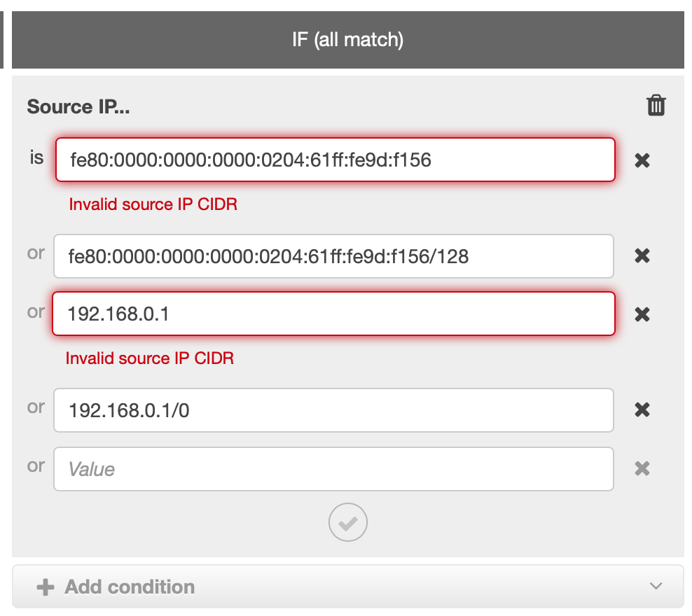This screenshot has height=616, width=692.
Task: Edit the invalid IPv6 address field outlined red
Action: click(x=335, y=160)
